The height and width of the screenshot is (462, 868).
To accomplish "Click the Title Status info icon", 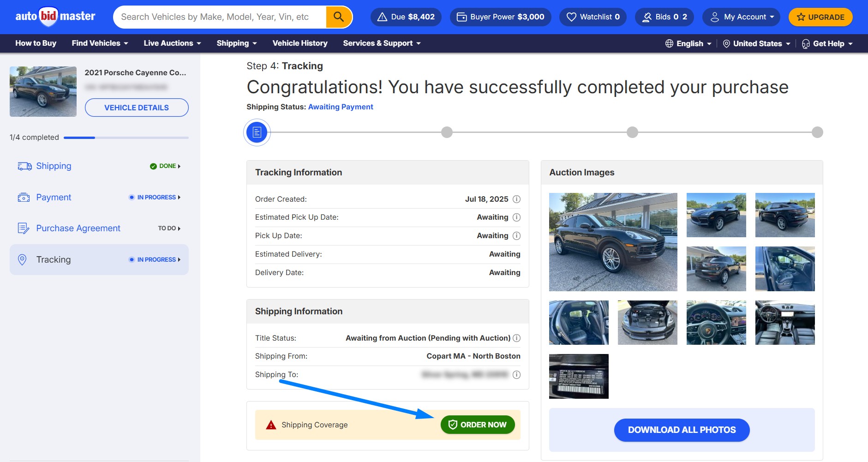I will [x=516, y=338].
